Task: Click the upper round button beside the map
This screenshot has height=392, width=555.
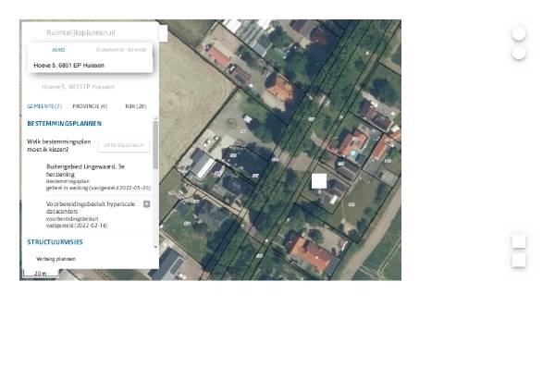Action: point(519,34)
